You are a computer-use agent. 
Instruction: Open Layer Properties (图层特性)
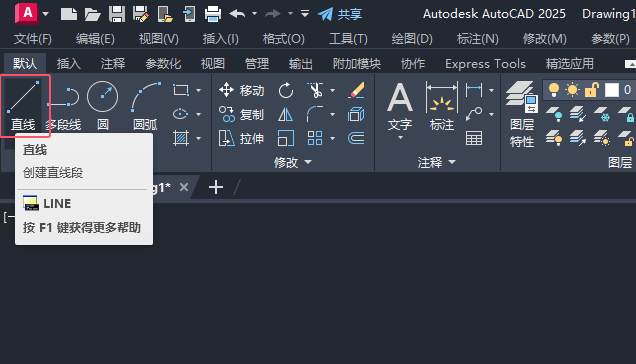522,114
